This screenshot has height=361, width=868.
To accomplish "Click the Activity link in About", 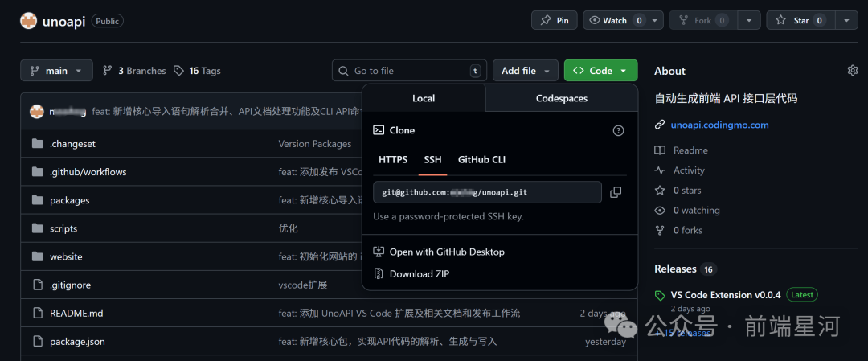I will point(689,170).
